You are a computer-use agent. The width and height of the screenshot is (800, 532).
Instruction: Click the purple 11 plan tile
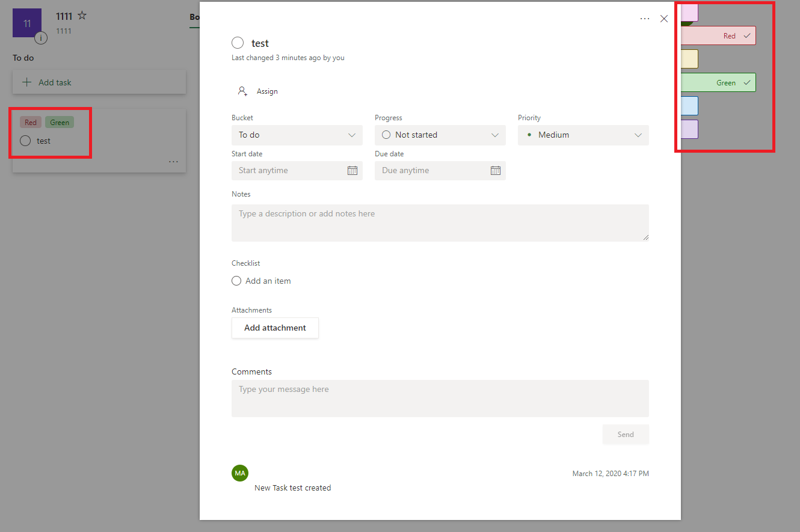point(27,23)
